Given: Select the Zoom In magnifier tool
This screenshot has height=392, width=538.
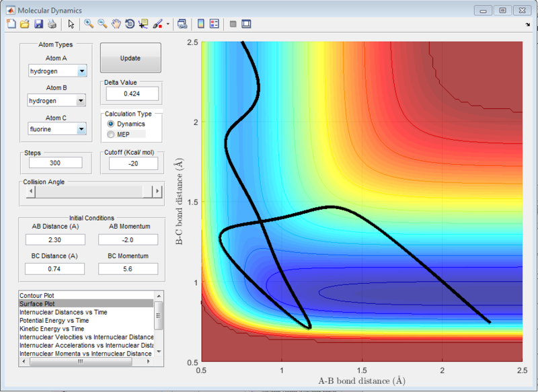Looking at the screenshot, I should [89, 24].
